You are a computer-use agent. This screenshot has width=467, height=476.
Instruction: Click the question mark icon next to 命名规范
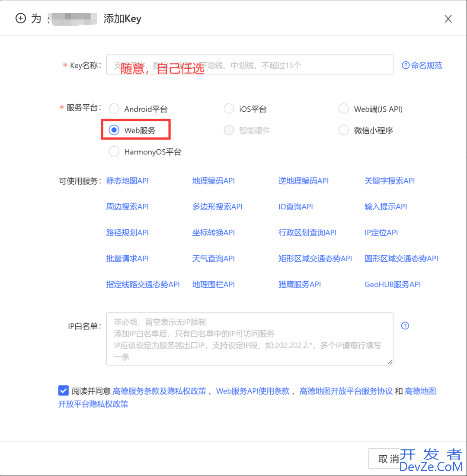pyautogui.click(x=406, y=65)
